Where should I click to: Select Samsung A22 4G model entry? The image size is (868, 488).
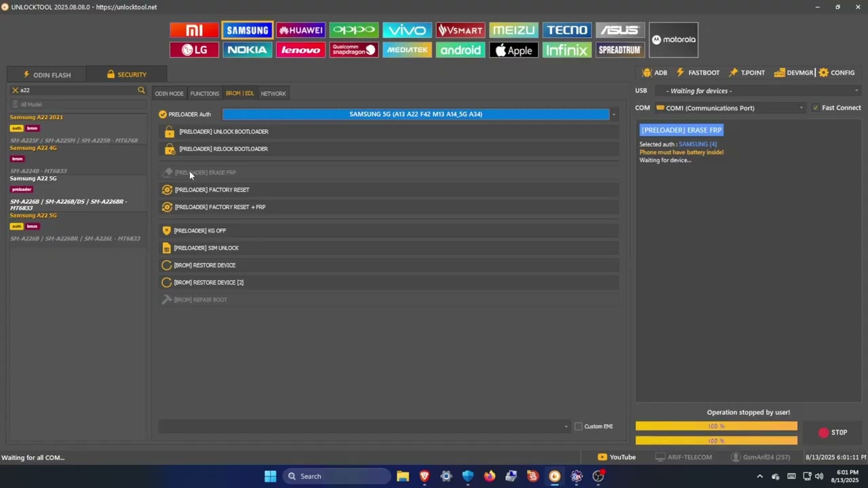point(78,159)
